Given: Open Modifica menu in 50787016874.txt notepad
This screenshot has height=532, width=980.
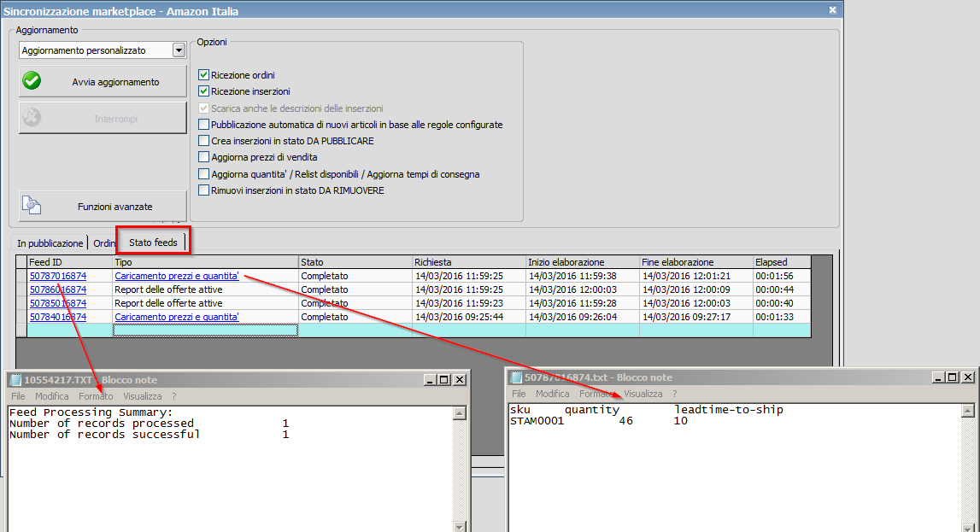Looking at the screenshot, I should [553, 394].
